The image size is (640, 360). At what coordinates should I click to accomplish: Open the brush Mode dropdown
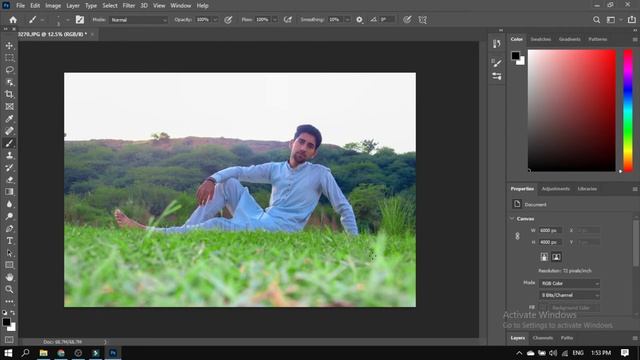tap(138, 20)
